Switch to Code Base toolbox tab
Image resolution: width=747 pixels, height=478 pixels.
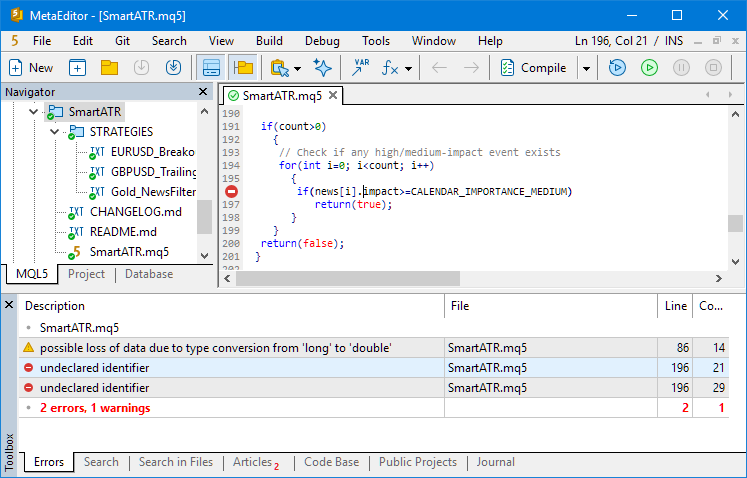coord(331,462)
